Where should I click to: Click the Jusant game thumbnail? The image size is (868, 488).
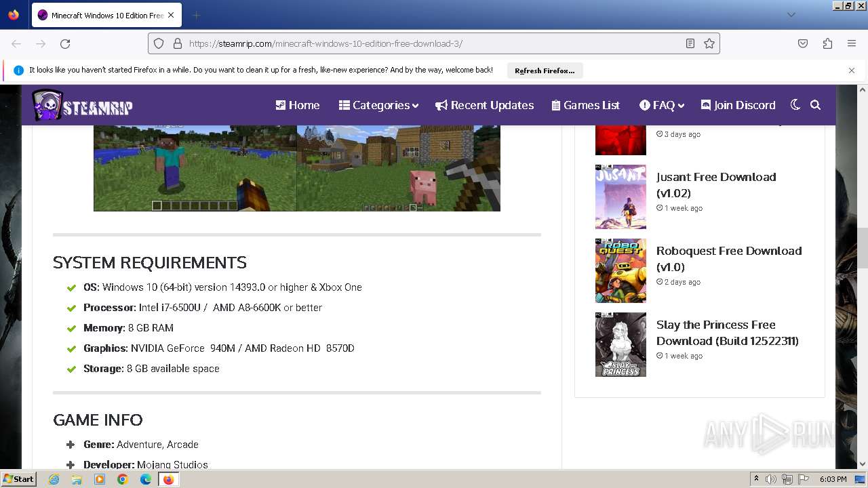620,197
